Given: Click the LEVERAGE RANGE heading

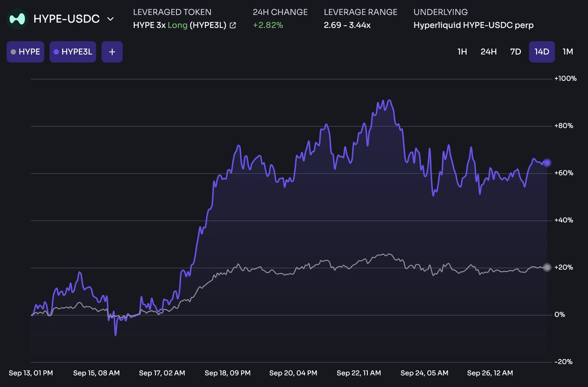Looking at the screenshot, I should tap(361, 12).
